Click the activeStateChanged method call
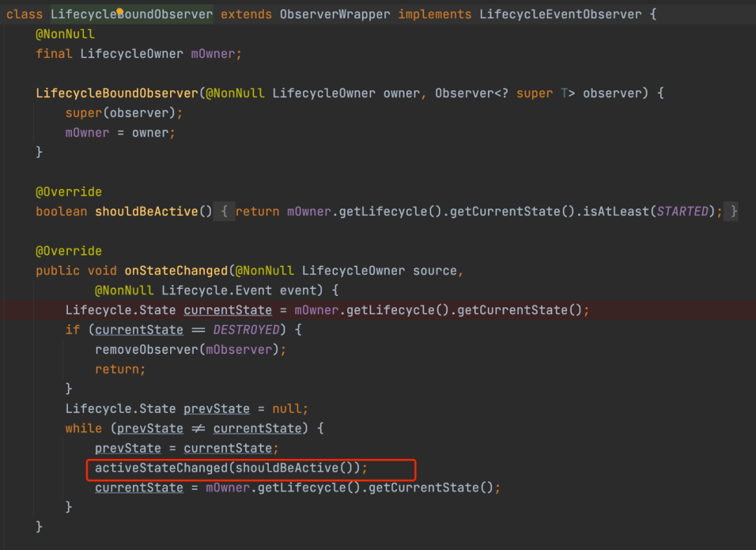756x550 pixels. pos(161,468)
